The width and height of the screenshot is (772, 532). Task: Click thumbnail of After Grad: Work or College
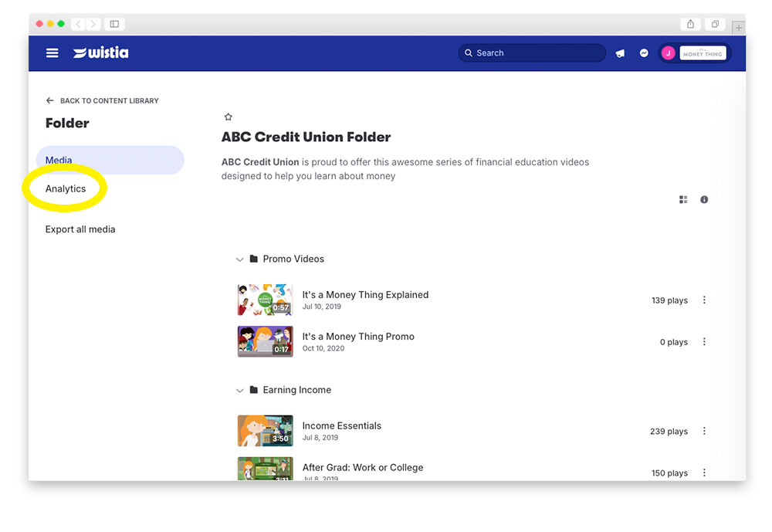(x=266, y=469)
